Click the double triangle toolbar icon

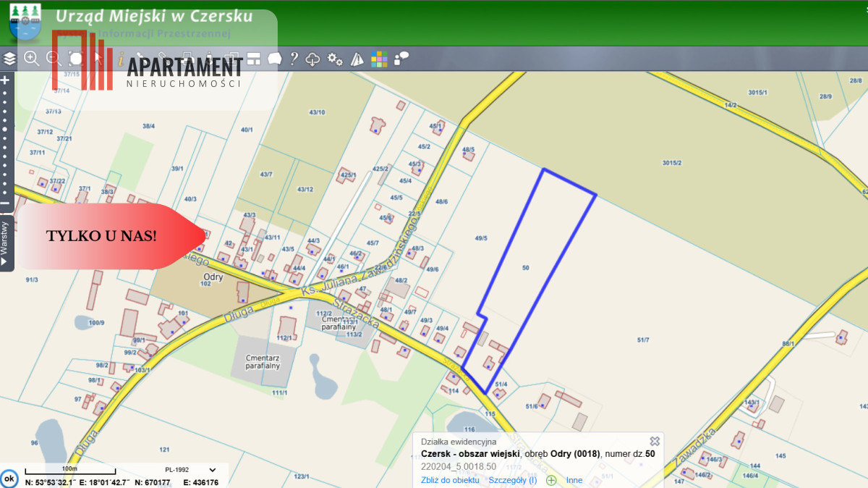coord(357,59)
